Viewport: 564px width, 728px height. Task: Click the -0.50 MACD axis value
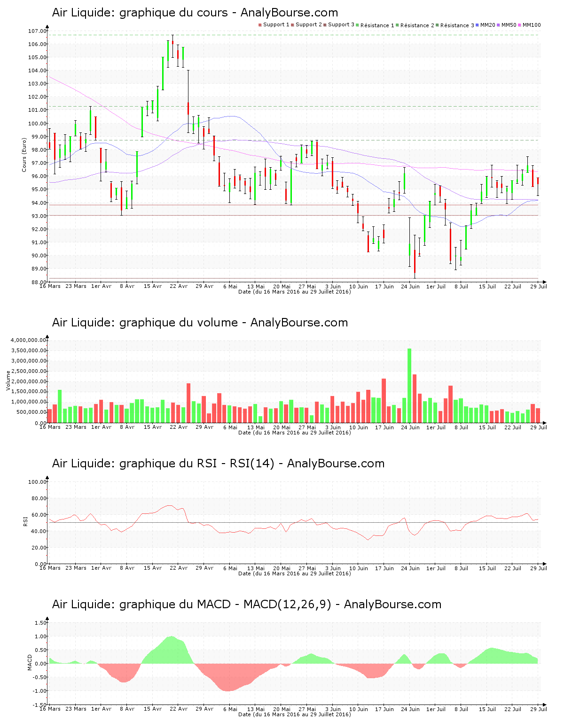coord(40,677)
